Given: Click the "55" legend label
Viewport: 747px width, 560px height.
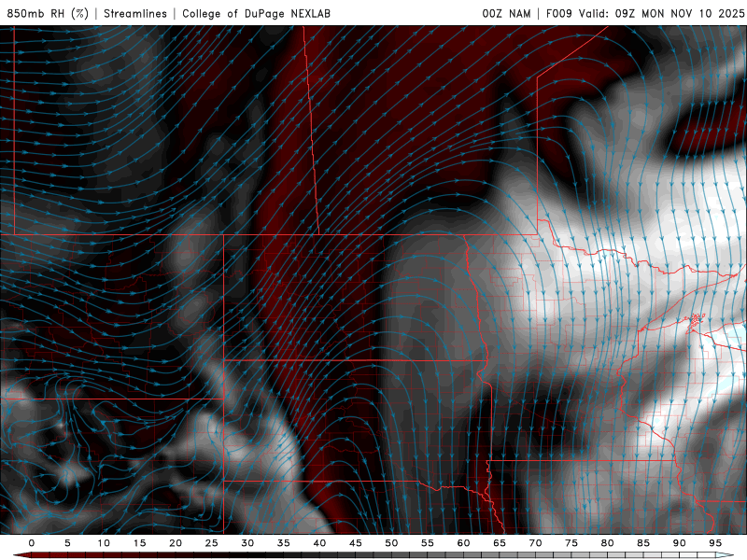Looking at the screenshot, I should pyautogui.click(x=428, y=543).
